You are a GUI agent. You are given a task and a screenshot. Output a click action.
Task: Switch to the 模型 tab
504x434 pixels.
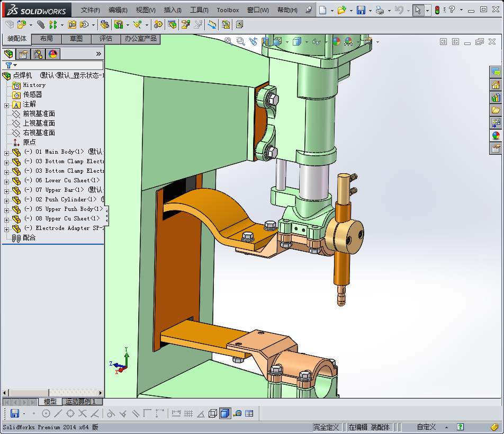tap(50, 402)
